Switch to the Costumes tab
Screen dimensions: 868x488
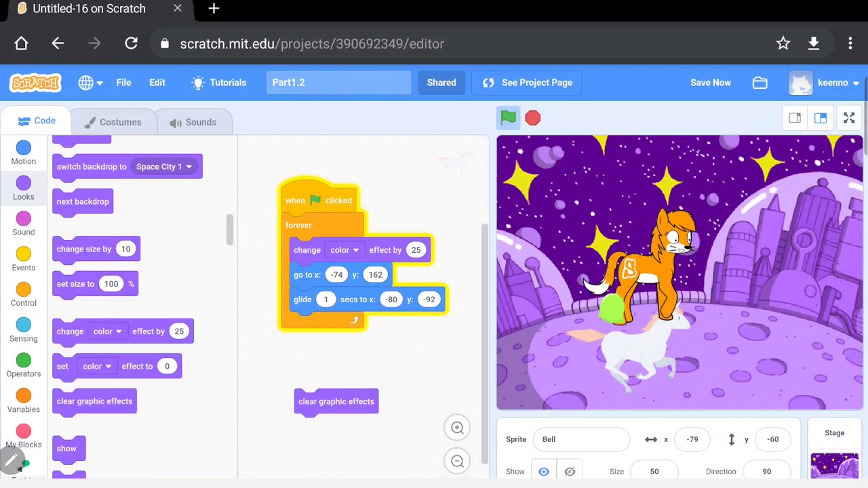click(x=113, y=122)
